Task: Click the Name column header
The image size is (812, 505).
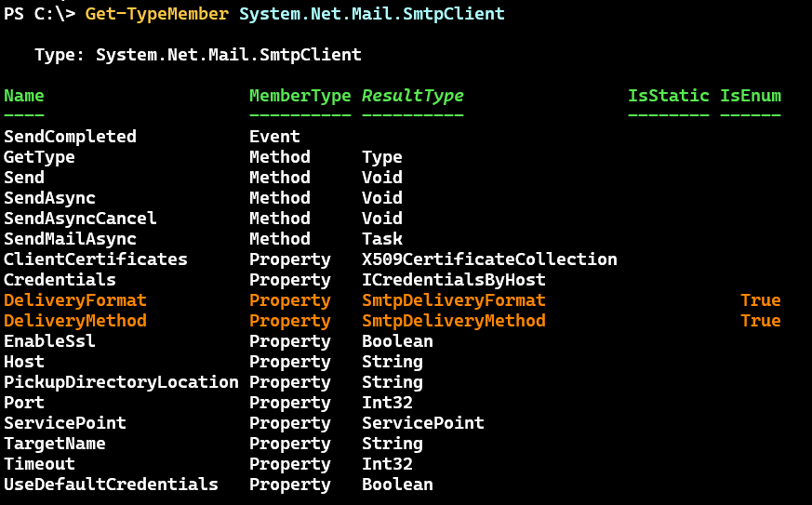Action: tap(24, 96)
